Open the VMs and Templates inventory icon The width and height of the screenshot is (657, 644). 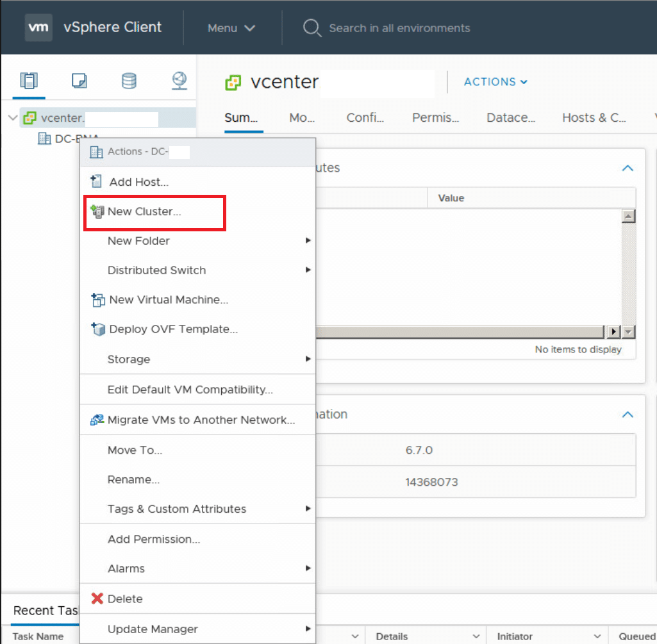tap(79, 81)
